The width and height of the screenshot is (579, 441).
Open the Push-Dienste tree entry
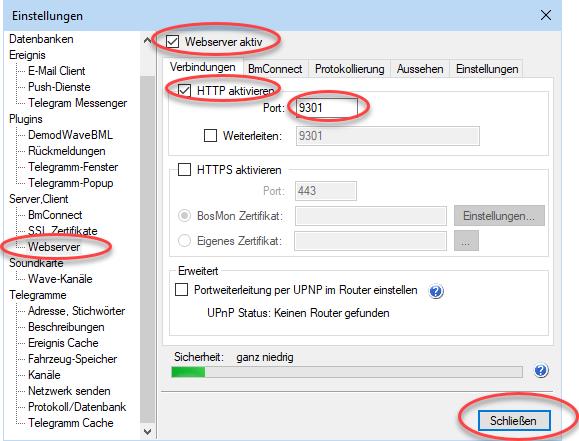click(x=59, y=87)
